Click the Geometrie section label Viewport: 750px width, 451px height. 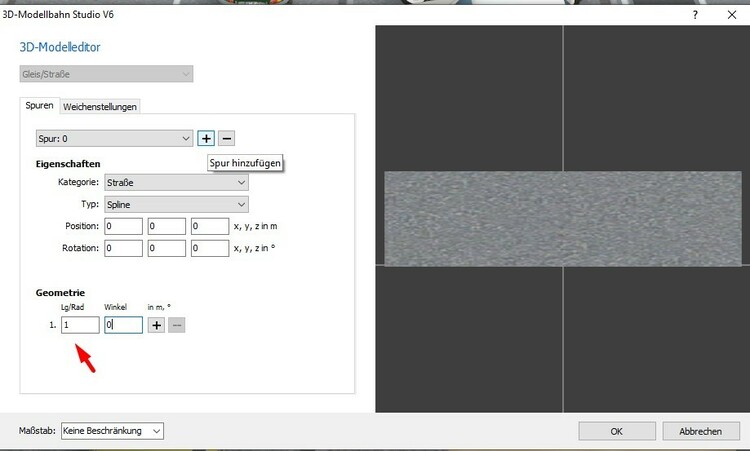60,293
